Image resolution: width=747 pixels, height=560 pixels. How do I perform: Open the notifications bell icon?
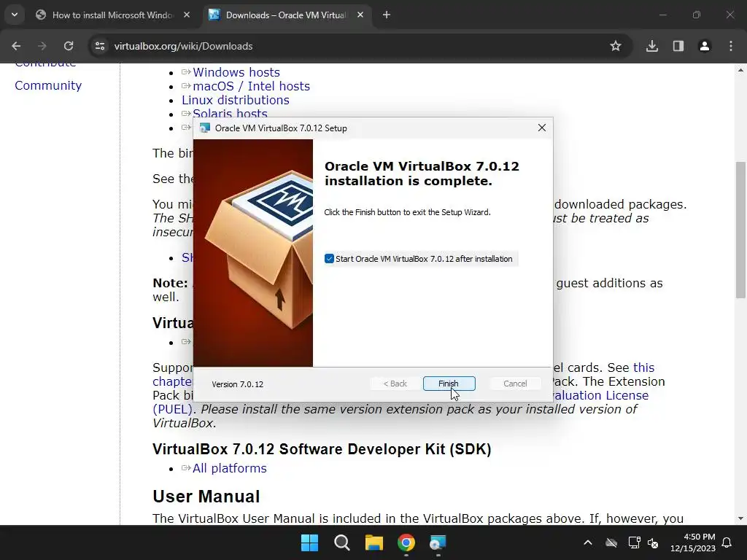[727, 542]
